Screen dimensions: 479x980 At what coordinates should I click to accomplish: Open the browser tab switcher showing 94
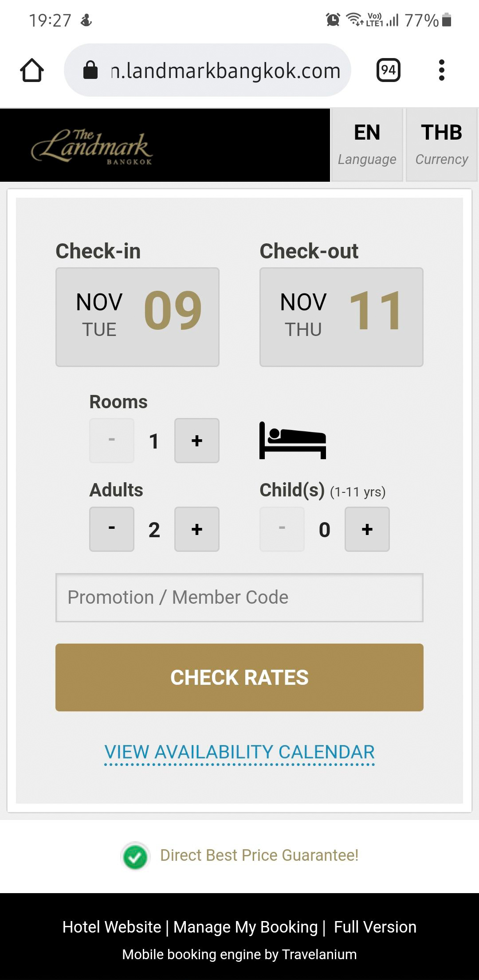(388, 70)
